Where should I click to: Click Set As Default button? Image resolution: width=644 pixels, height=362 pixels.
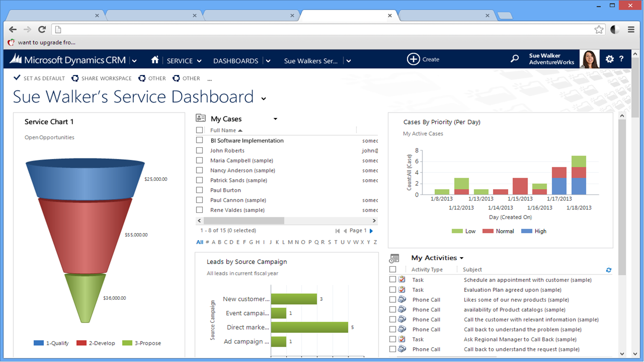coord(39,79)
